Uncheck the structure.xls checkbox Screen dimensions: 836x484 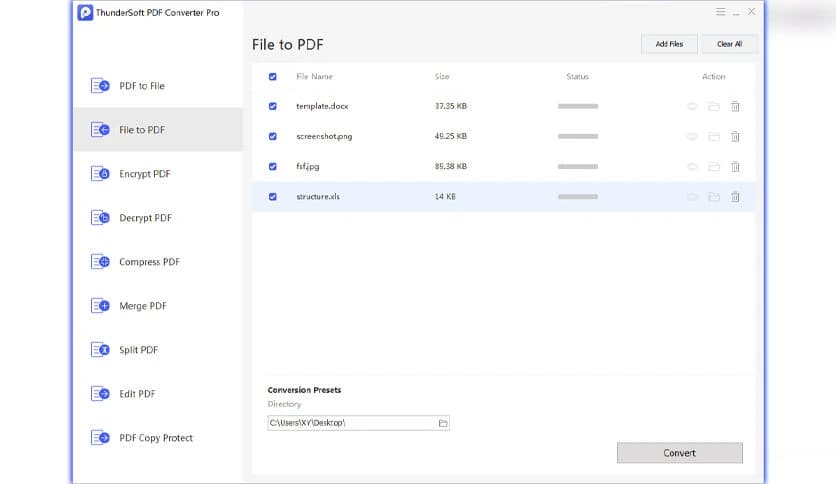pos(272,197)
